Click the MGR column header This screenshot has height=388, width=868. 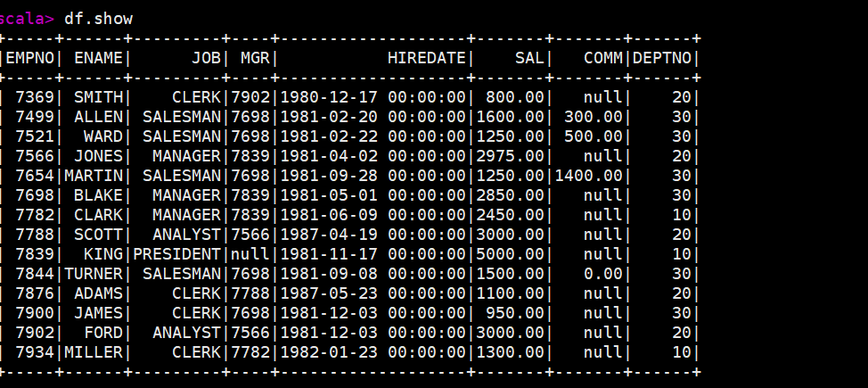click(255, 58)
